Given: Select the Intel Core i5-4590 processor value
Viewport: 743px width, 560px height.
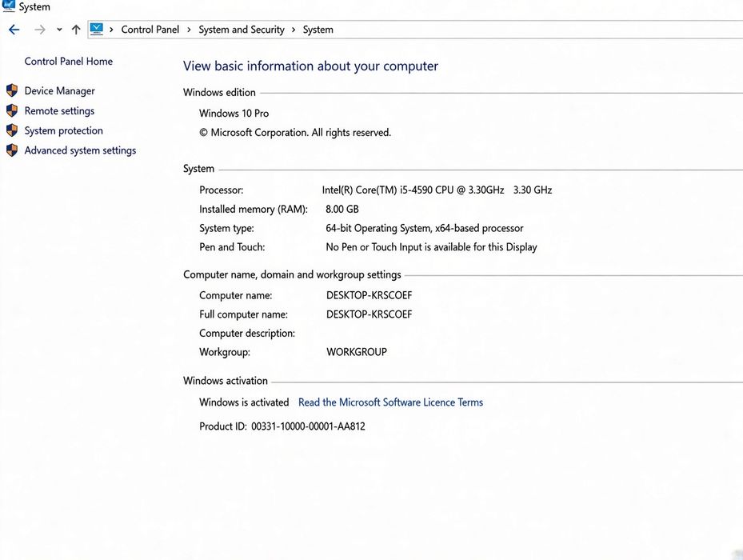Looking at the screenshot, I should pyautogui.click(x=437, y=190).
